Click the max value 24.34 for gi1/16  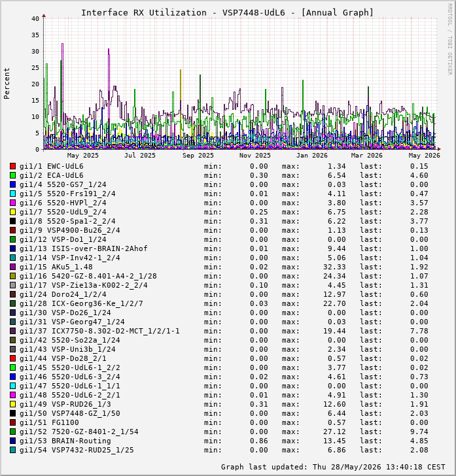tap(334, 276)
